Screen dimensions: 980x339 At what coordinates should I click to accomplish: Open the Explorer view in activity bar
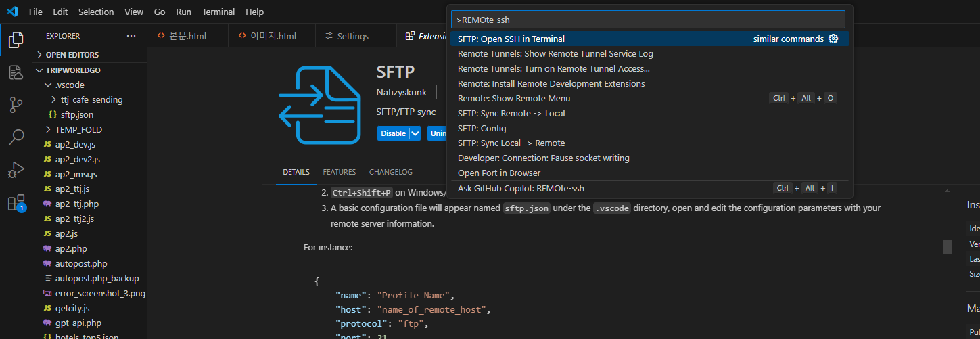16,40
